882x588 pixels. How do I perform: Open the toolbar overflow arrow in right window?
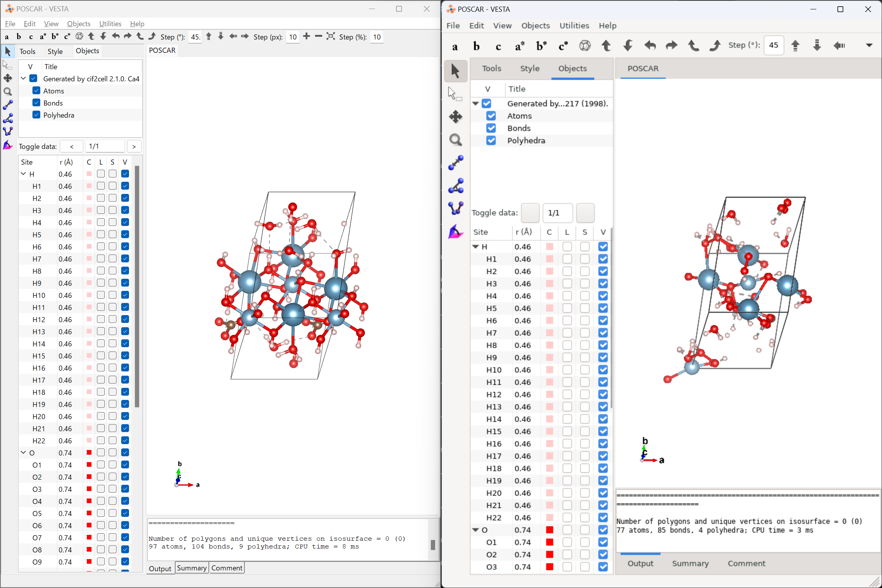click(x=869, y=45)
